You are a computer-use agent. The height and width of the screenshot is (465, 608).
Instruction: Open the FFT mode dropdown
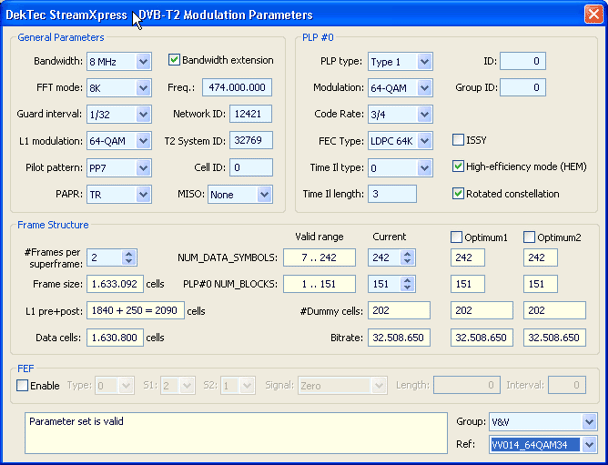[x=119, y=88]
